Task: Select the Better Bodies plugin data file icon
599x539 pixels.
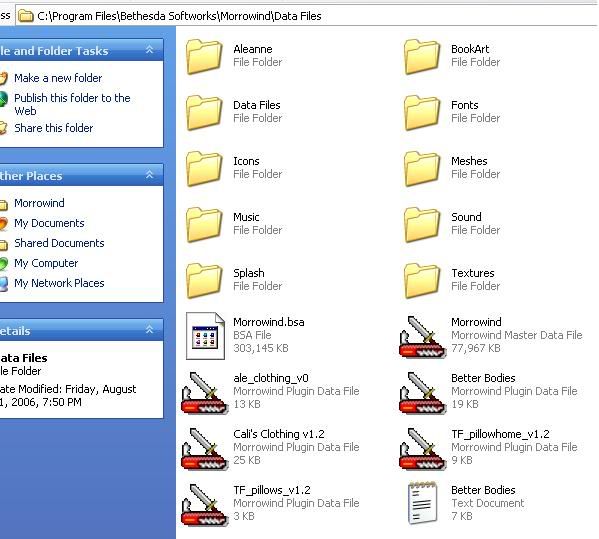Action: (x=422, y=393)
